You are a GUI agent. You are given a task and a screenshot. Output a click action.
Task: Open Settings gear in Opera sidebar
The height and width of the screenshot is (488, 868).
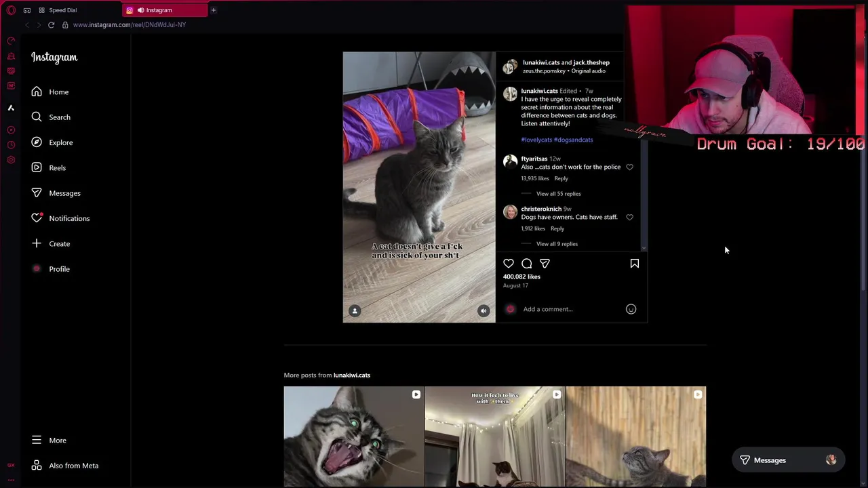11,160
